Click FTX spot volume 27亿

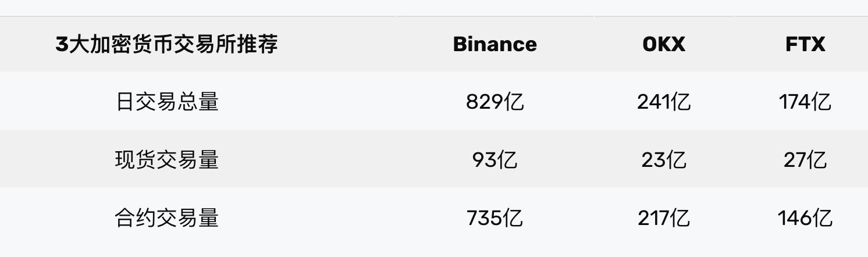point(805,159)
